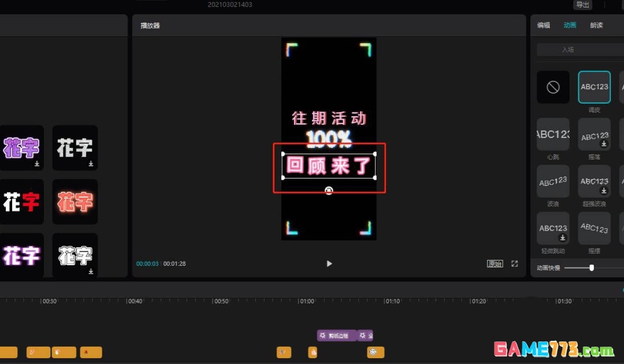The image size is (624, 364).
Task: Select the 波浪 animation preset
Action: pyautogui.click(x=553, y=181)
